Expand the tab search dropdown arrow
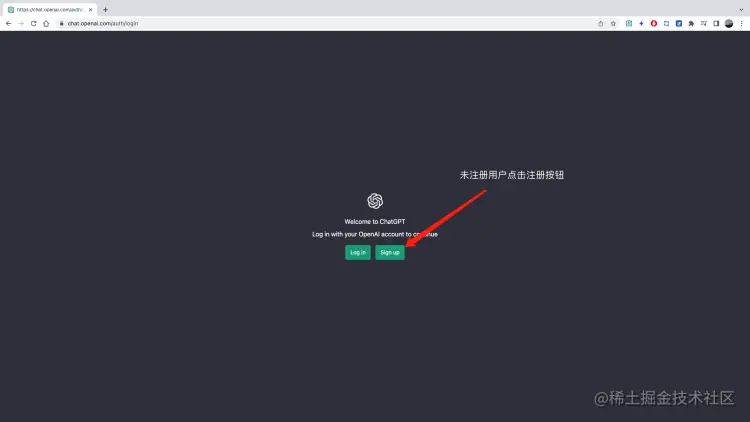This screenshot has height=422, width=750. click(741, 10)
